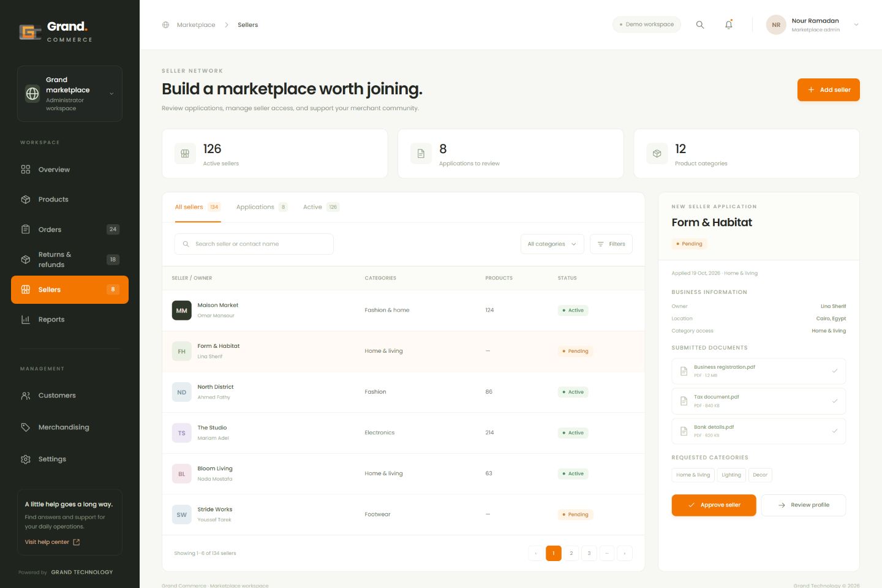Click the Products box icon in sidebar
Screen dimensions: 882x588
26,200
